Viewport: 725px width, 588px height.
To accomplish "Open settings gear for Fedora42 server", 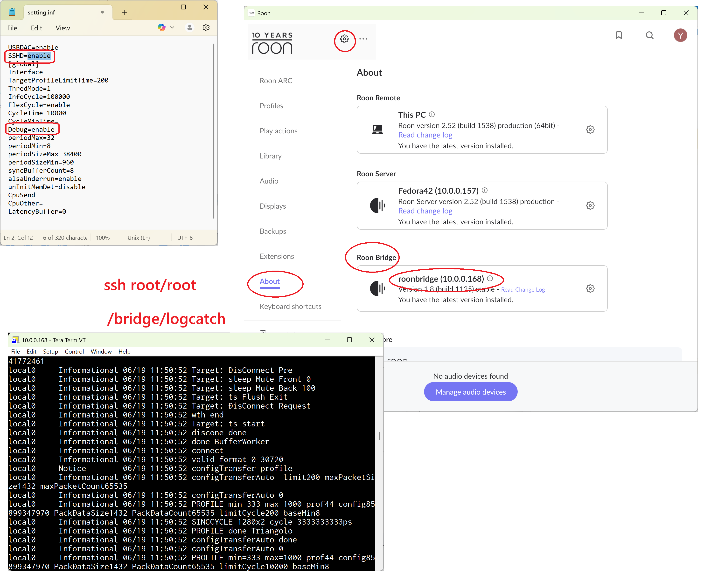I will click(590, 205).
